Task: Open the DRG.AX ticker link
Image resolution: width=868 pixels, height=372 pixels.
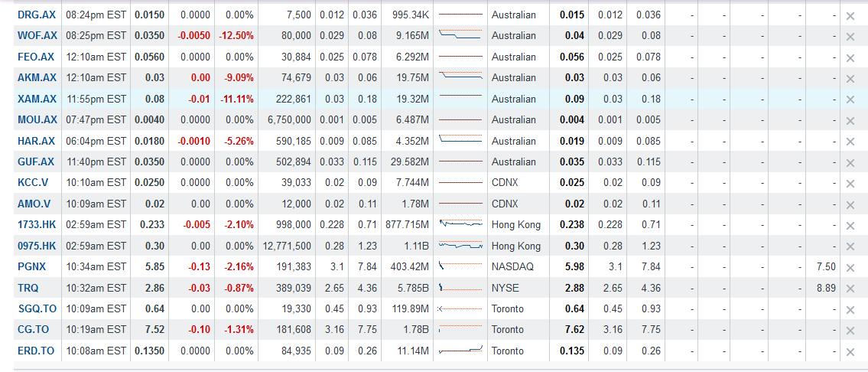Action: pyautogui.click(x=37, y=15)
